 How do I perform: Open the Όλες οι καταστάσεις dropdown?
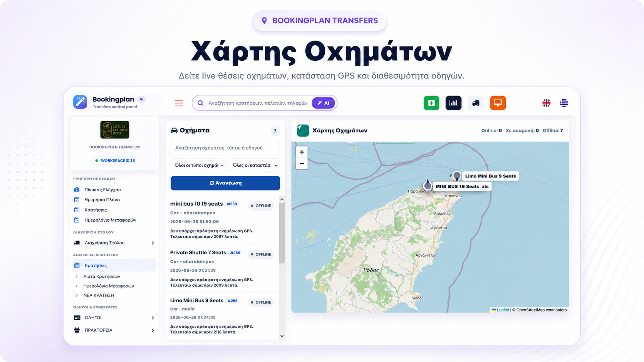tap(254, 165)
